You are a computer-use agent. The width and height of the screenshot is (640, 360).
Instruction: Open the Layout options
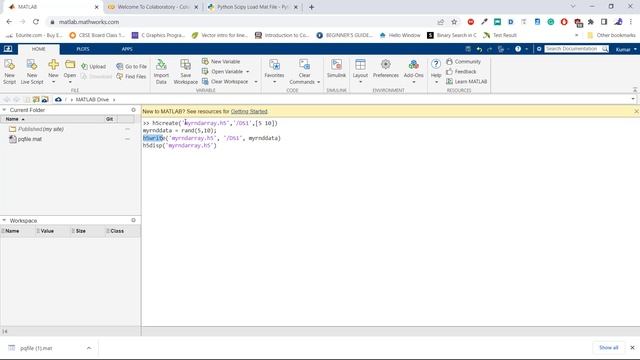[x=360, y=71]
